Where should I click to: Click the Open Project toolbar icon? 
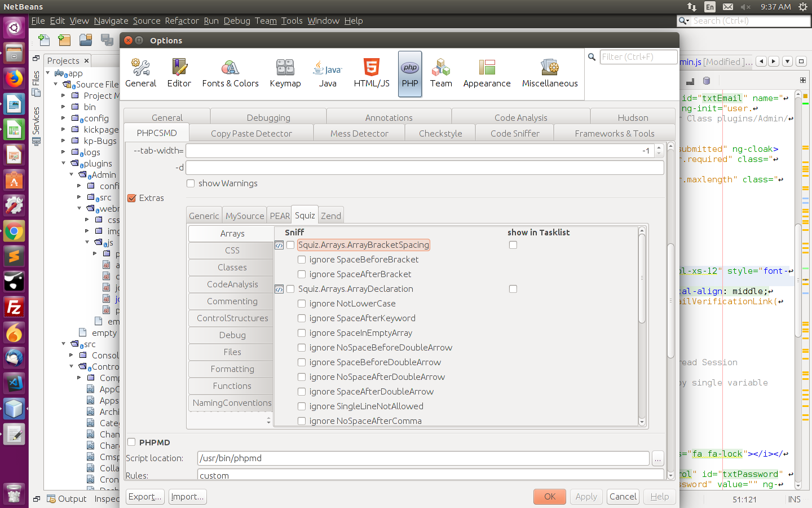click(86, 40)
